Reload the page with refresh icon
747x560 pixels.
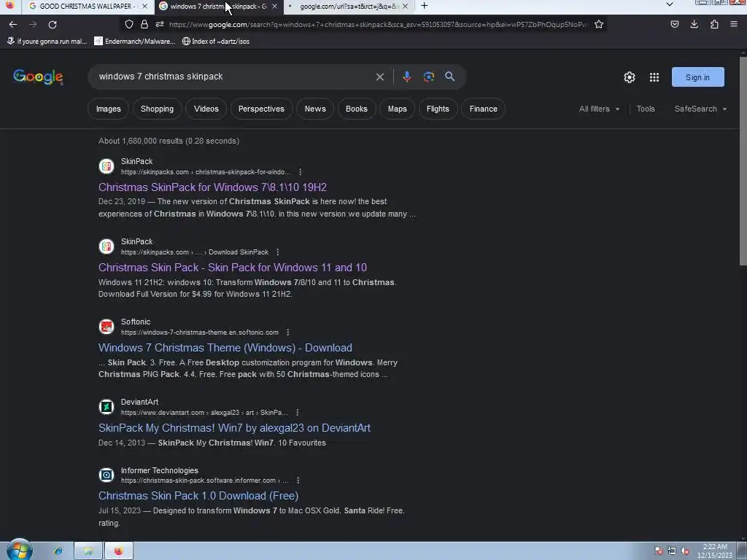pyautogui.click(x=53, y=24)
